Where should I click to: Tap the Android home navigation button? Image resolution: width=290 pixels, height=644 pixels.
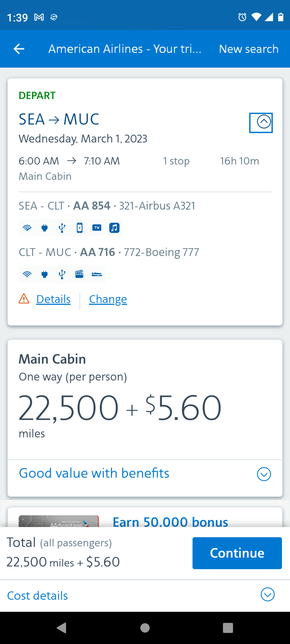click(x=145, y=628)
